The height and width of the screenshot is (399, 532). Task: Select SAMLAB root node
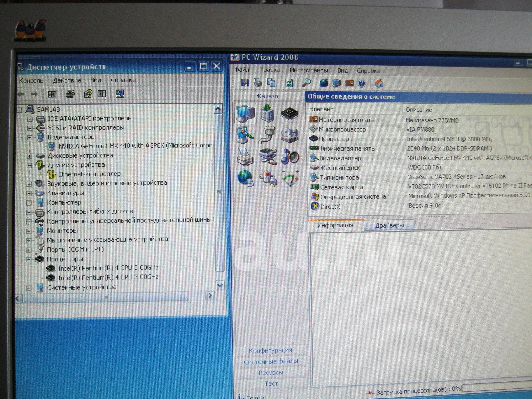click(x=48, y=110)
